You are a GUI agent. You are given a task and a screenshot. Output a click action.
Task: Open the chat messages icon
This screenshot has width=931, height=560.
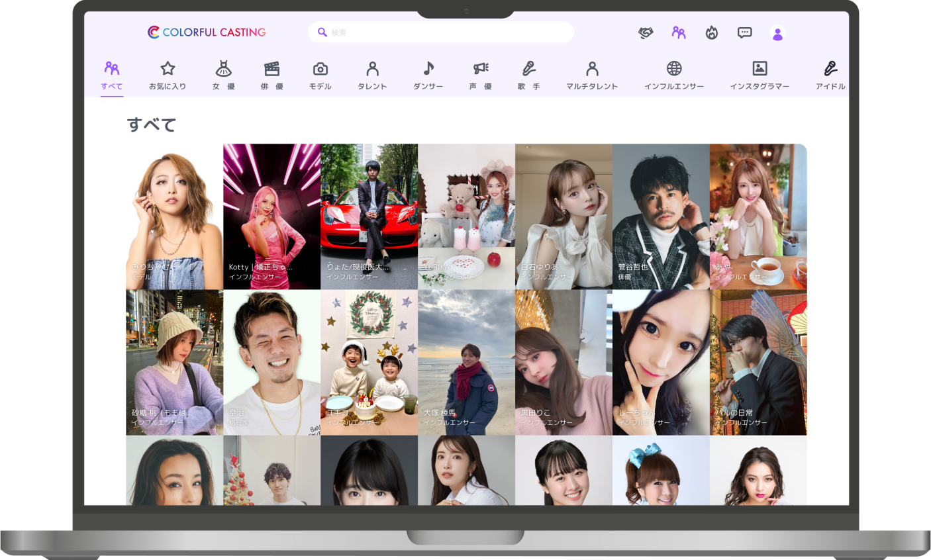pyautogui.click(x=745, y=32)
